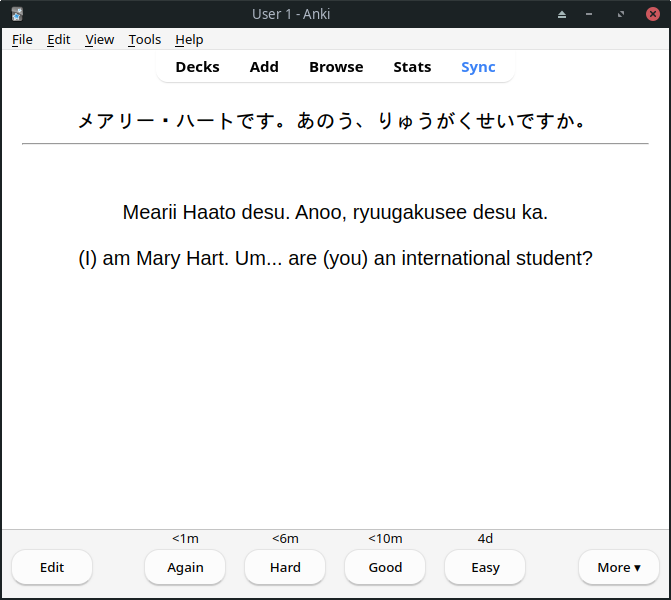671x600 pixels.
Task: Click the Anki app icon in title bar
Action: pyautogui.click(x=17, y=14)
